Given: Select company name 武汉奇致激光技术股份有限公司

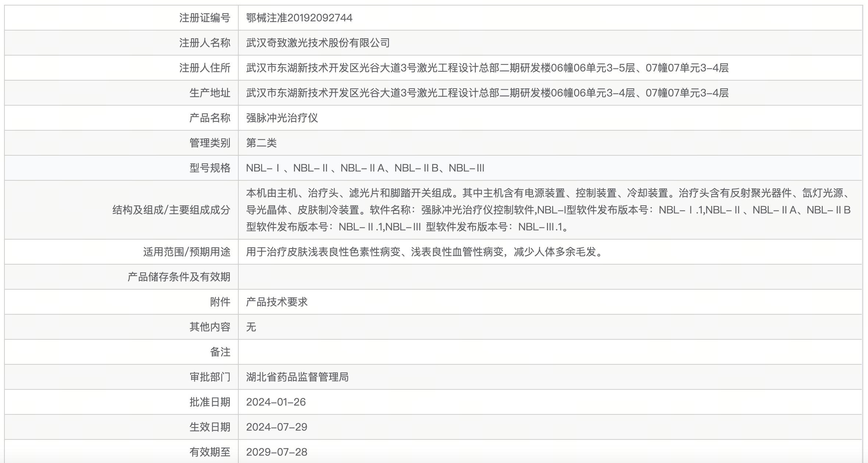Looking at the screenshot, I should [318, 43].
